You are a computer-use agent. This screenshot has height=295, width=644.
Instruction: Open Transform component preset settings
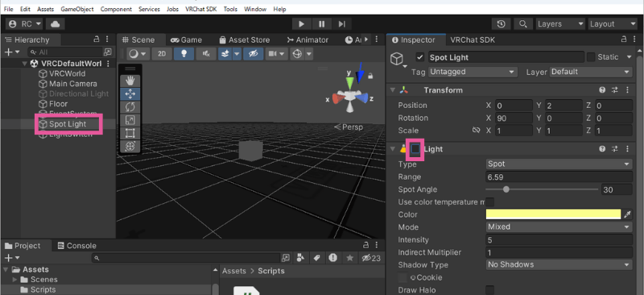point(615,90)
